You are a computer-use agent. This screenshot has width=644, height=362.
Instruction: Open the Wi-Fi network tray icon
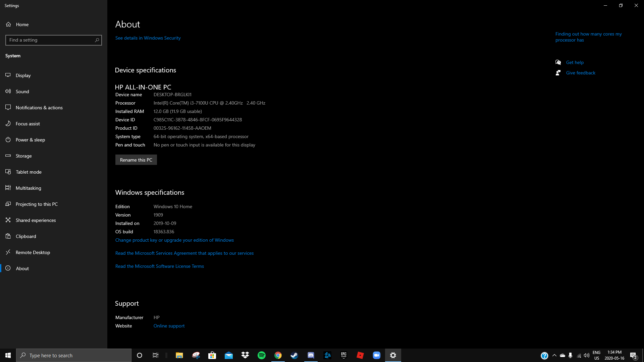(x=579, y=355)
